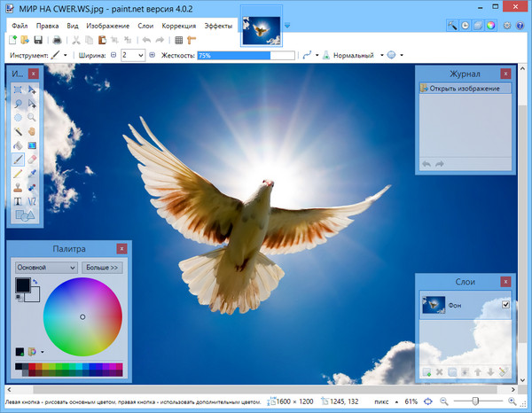532x413 pixels.
Task: Toggle pixel grid display in toolbar
Action: pos(178,40)
